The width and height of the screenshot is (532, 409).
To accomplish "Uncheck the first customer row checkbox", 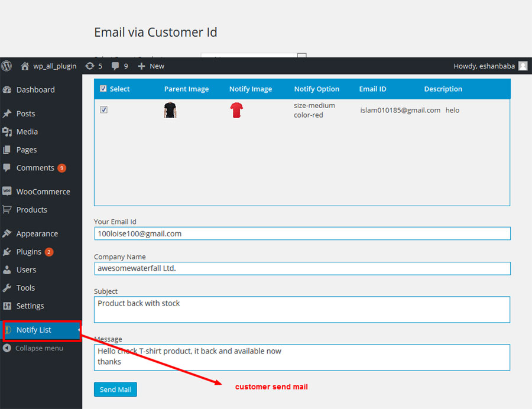I will [104, 110].
